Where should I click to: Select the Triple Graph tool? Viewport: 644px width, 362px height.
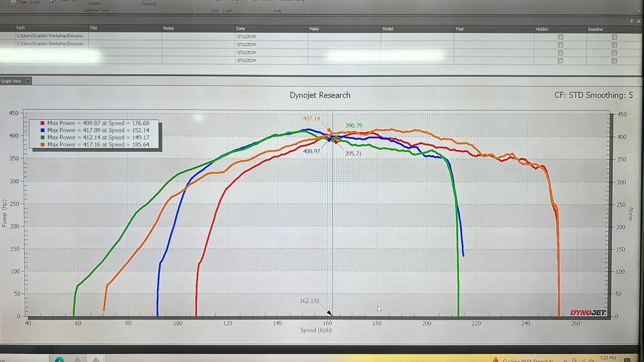tap(25, 2)
